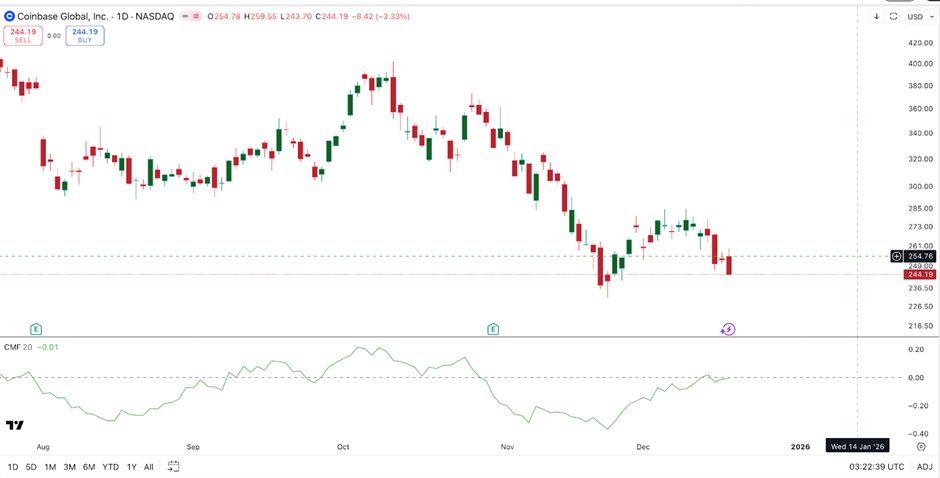Click the August earnings E marker
The height and width of the screenshot is (478, 940).
[37, 329]
